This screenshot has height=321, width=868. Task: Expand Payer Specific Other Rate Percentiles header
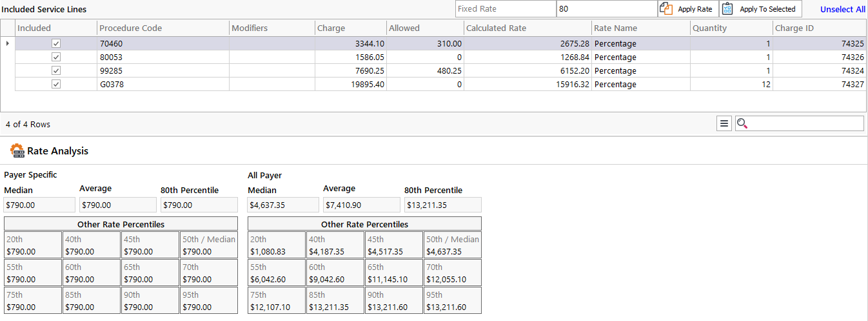pos(121,224)
